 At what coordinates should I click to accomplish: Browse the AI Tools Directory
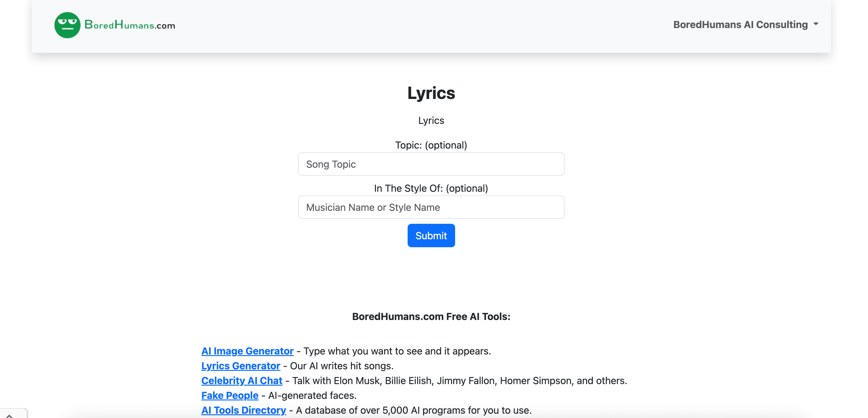(243, 410)
